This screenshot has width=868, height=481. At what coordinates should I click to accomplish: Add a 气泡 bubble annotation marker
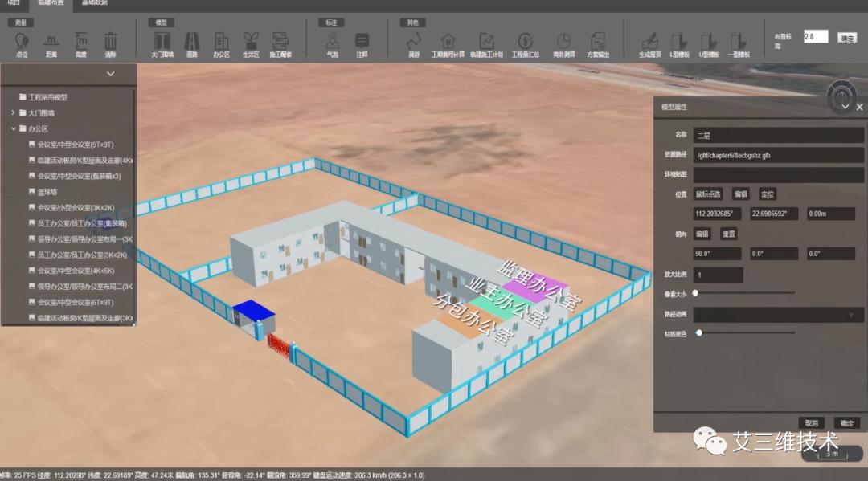click(x=333, y=41)
